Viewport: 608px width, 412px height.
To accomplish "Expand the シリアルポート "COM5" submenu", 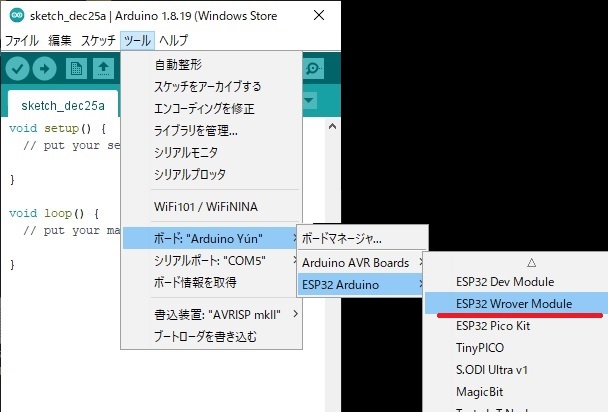I will tap(211, 260).
